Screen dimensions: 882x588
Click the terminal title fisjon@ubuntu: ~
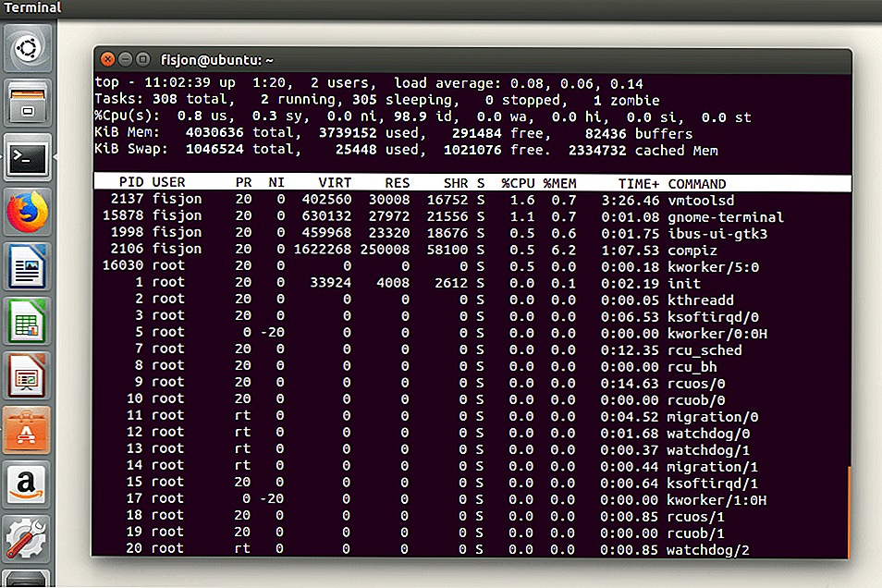point(217,60)
